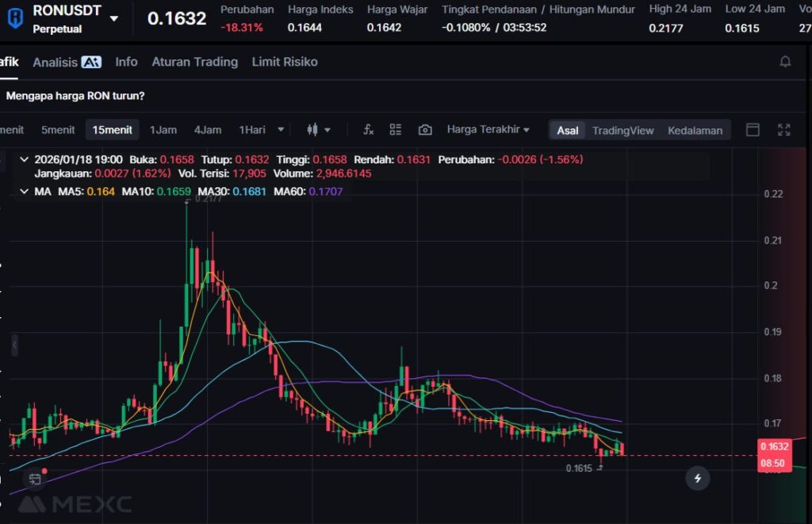This screenshot has width=812, height=524.
Task: Click the 0.1632 current price label
Action: click(x=773, y=446)
